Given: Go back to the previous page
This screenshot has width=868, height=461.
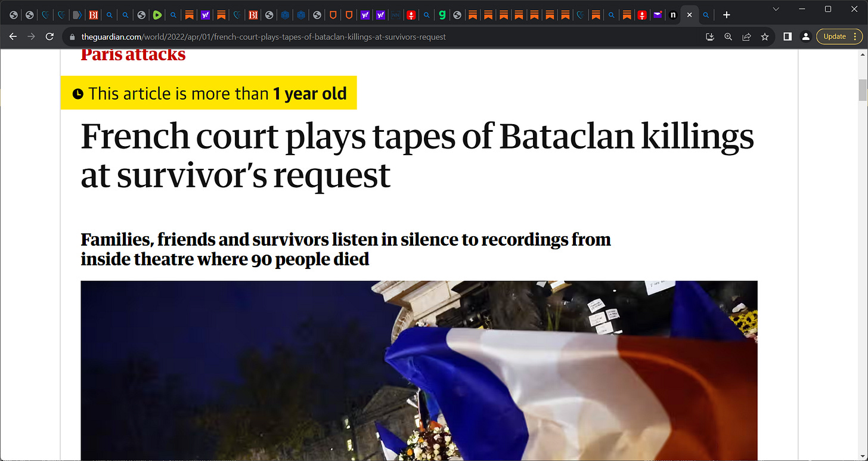Looking at the screenshot, I should [x=13, y=36].
